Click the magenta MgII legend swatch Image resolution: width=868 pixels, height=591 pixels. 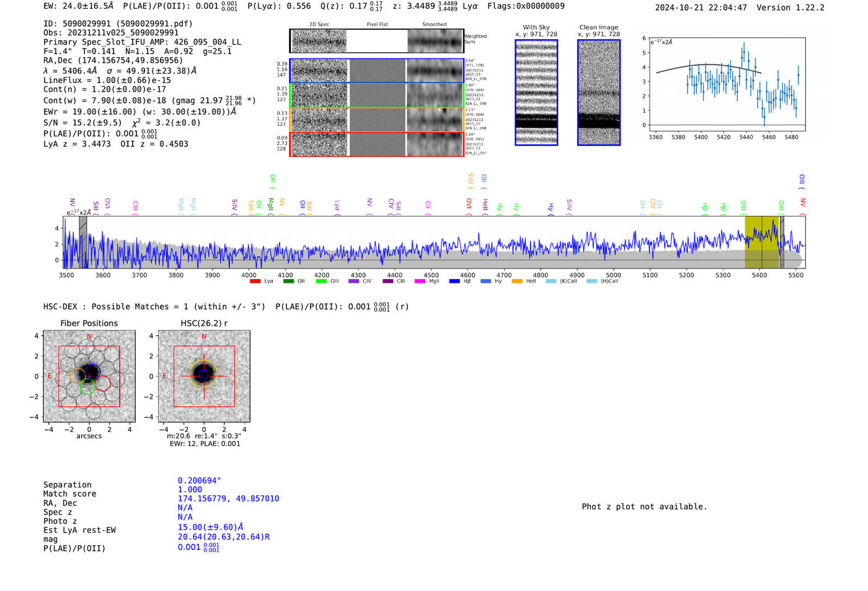pyautogui.click(x=420, y=282)
